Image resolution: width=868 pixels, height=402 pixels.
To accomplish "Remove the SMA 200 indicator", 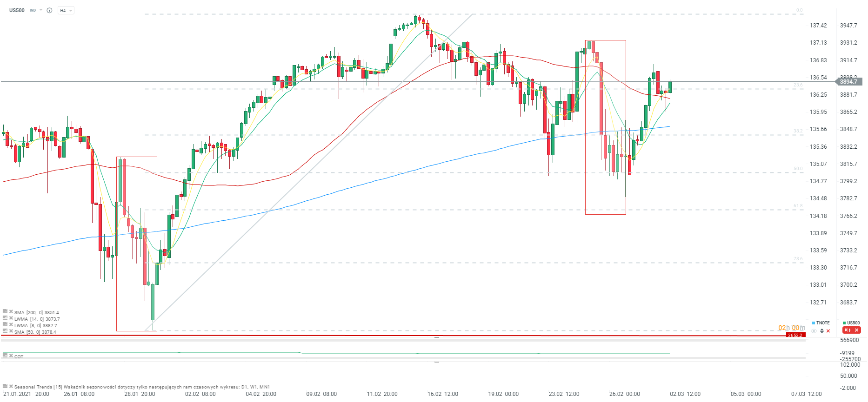I will (11, 312).
